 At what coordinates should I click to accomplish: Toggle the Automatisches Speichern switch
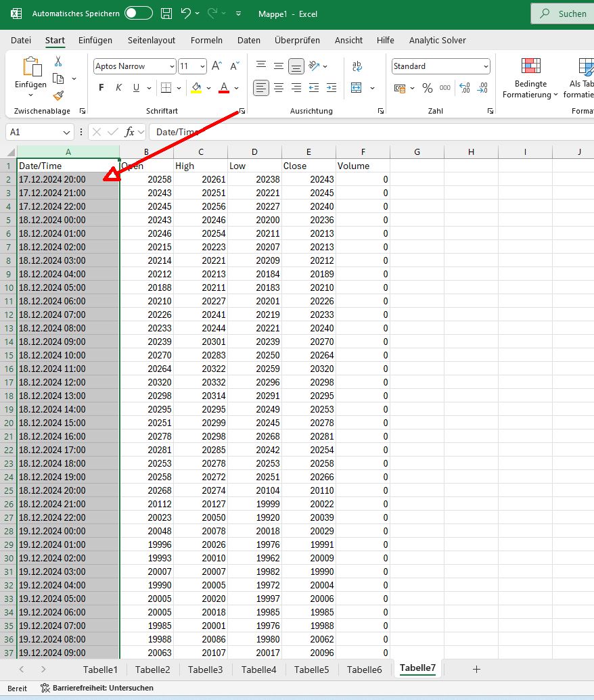click(139, 14)
